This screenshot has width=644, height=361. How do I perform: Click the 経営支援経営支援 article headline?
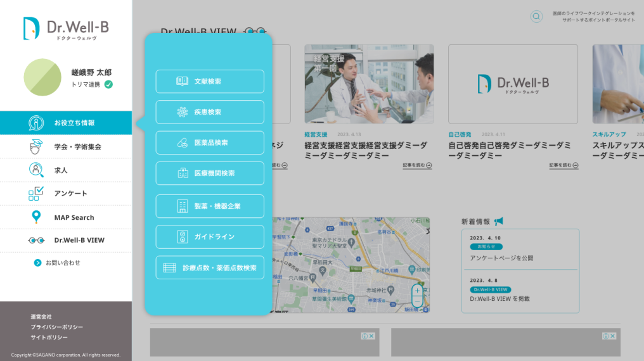366,151
